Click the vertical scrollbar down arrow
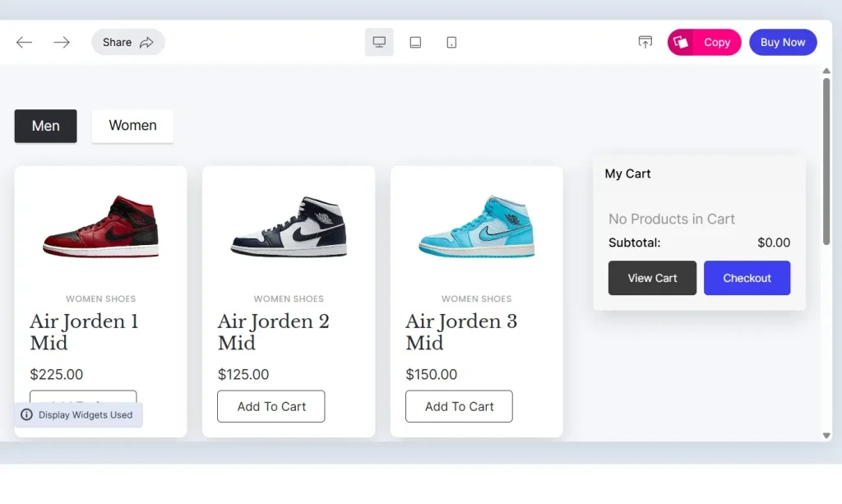The image size is (842, 504). tap(826, 435)
